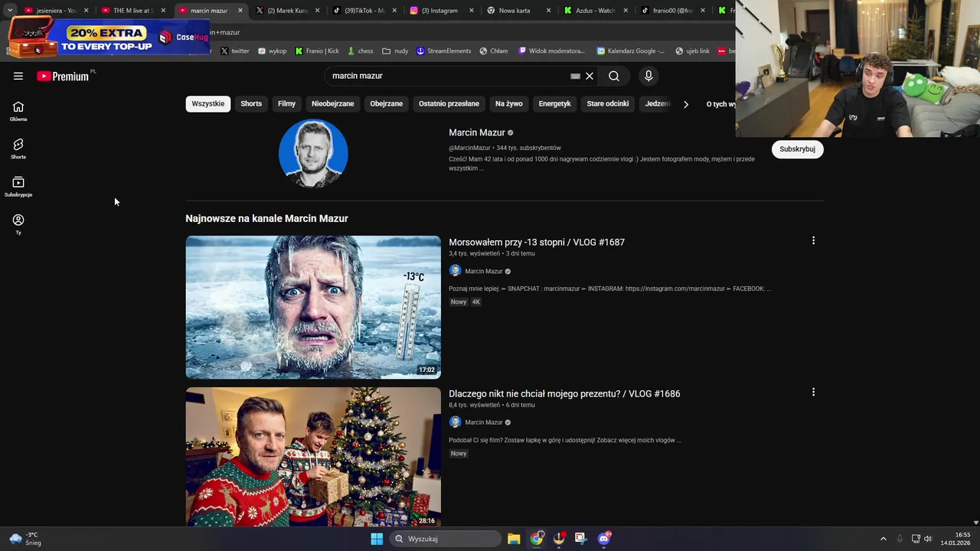The image size is (980, 551).
Task: Subscribe with the Subskrybuj button
Action: (x=797, y=149)
